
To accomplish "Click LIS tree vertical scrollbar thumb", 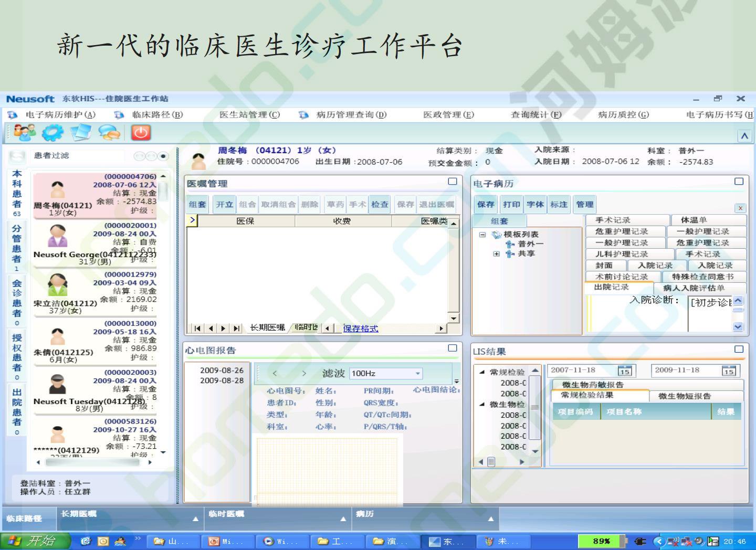I will [x=535, y=407].
